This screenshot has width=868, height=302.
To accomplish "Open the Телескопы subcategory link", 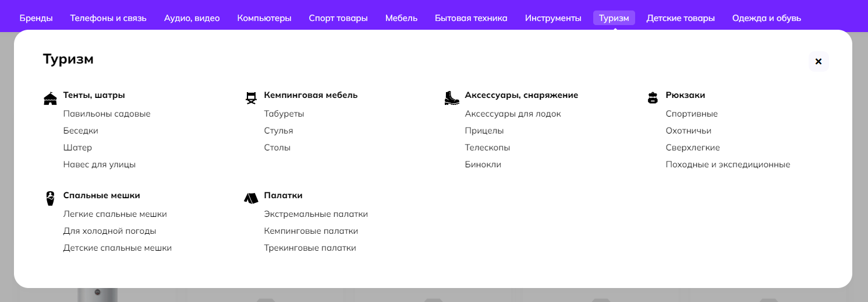I will coord(487,148).
